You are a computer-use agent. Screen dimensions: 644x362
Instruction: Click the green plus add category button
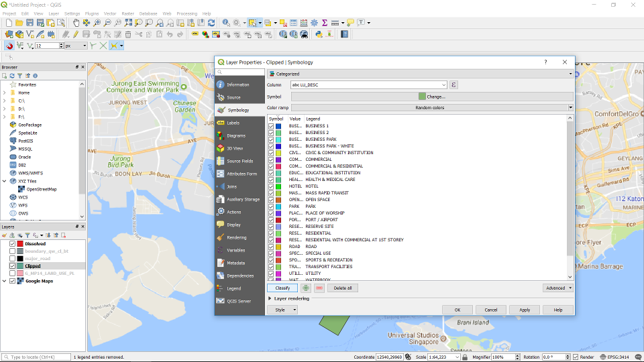305,288
